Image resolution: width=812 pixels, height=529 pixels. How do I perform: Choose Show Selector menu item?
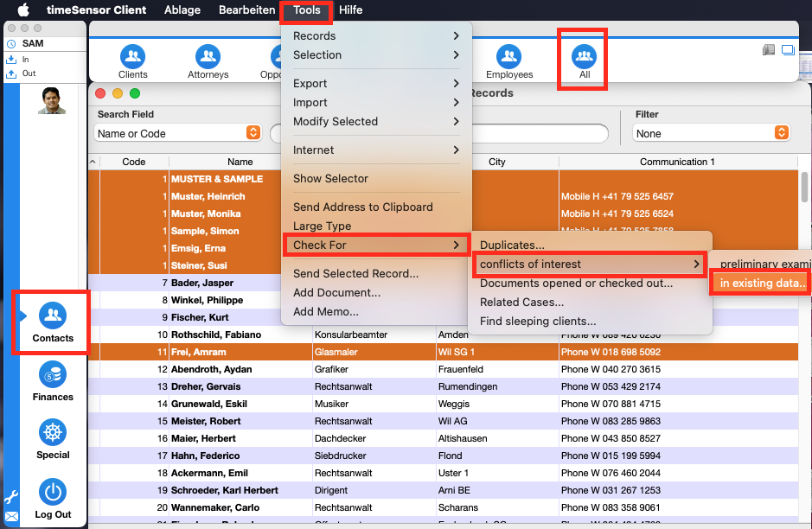pos(376,179)
